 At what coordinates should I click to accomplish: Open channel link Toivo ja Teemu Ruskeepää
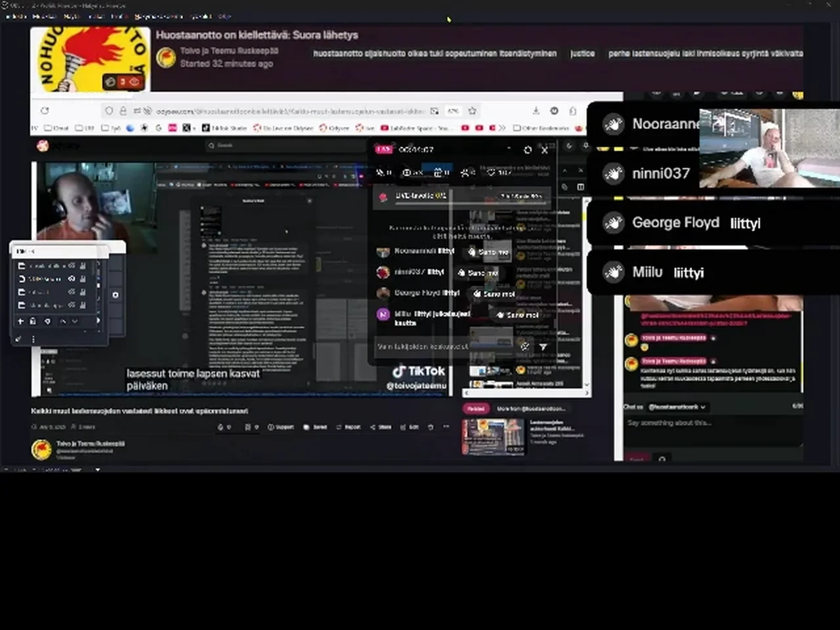click(x=229, y=51)
